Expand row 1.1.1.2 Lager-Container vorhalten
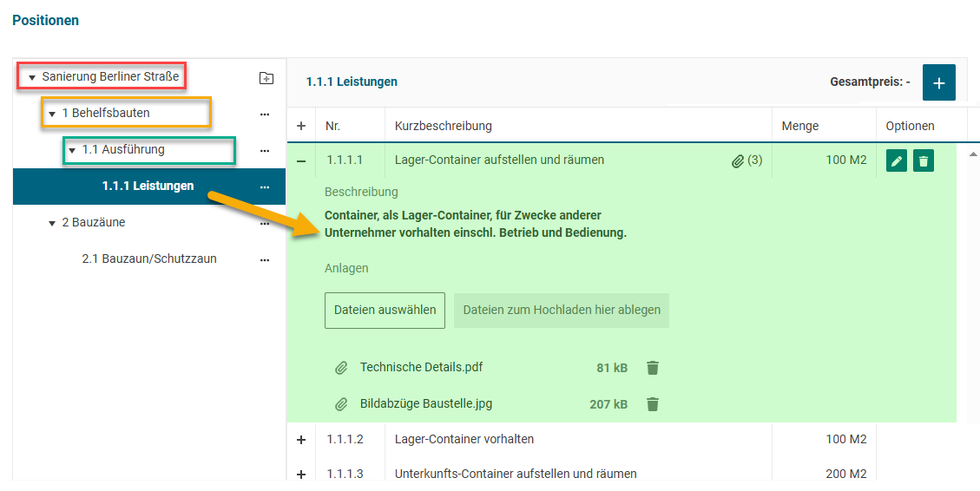This screenshot has width=980, height=491. pos(301,440)
